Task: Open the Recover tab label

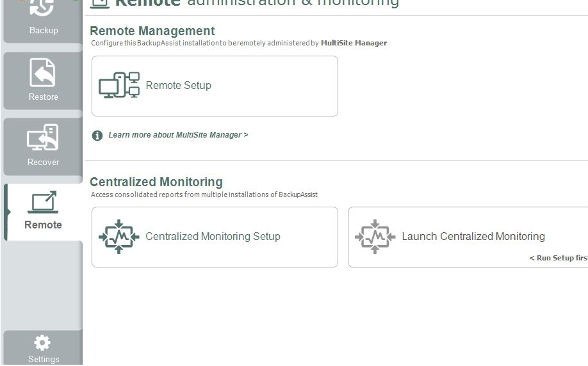Action: 44,162
